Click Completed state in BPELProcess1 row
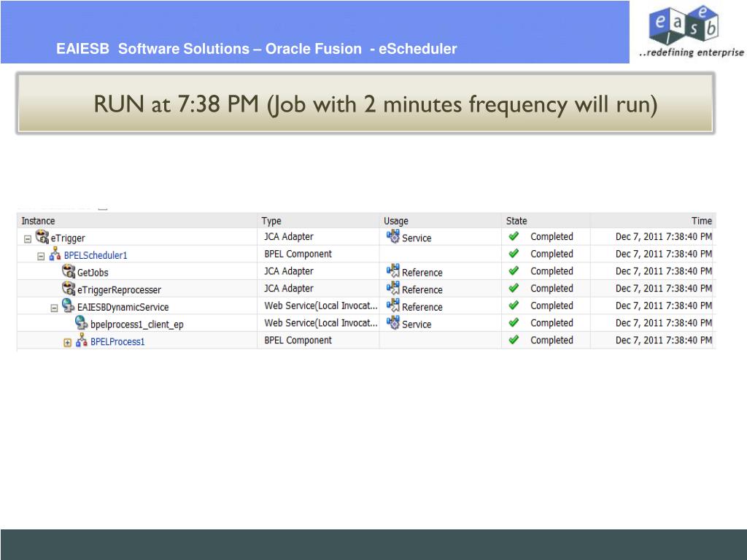This screenshot has height=560, width=747. 551,340
